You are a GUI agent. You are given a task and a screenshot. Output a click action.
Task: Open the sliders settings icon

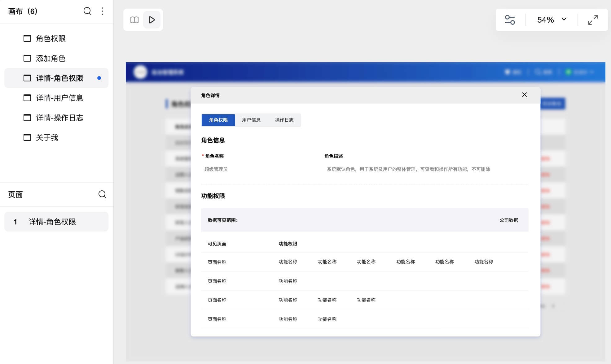click(510, 20)
